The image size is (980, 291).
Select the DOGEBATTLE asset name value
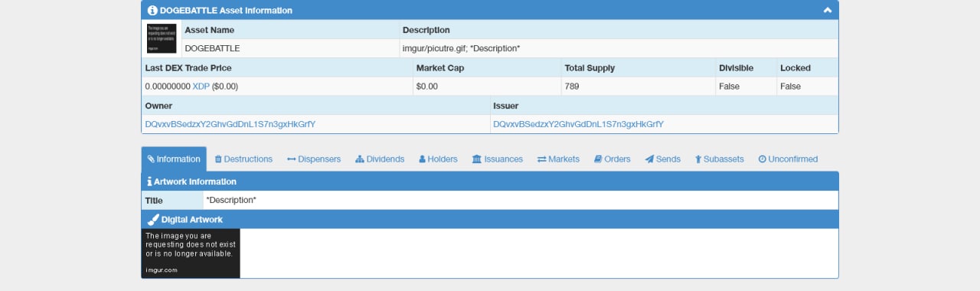pos(212,48)
